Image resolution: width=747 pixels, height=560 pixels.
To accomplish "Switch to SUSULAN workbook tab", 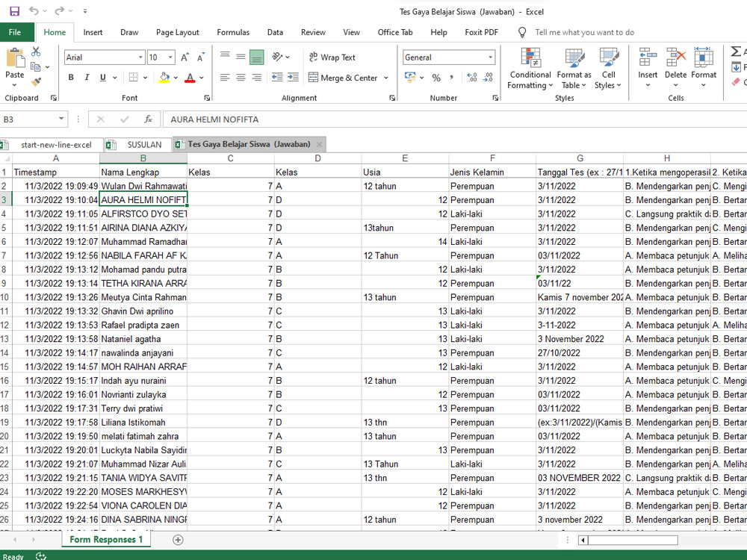I will (x=138, y=145).
